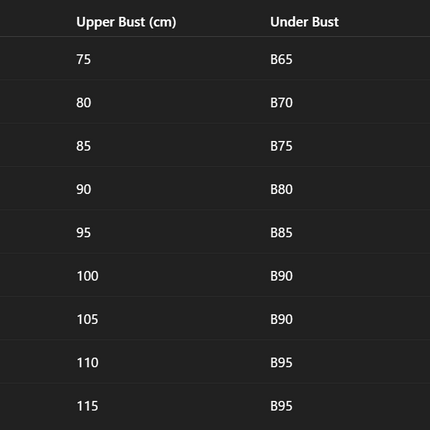This screenshot has height=430, width=430.
Task: Select the upper bust value 110
Action: tap(87, 363)
